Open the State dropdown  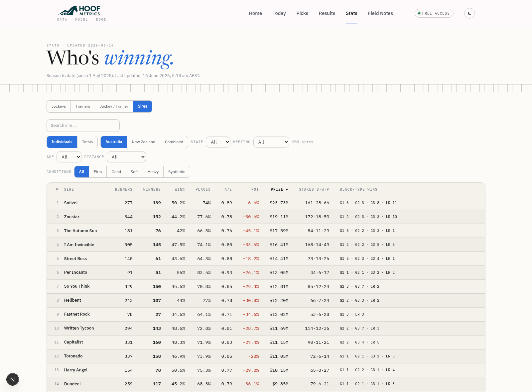218,142
